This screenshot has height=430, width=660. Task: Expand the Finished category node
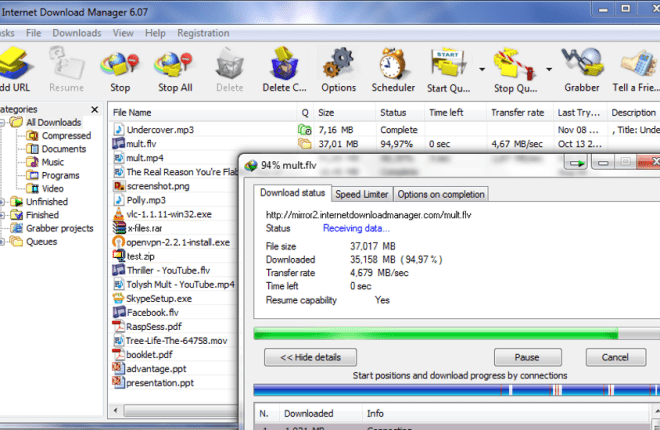coord(2,215)
